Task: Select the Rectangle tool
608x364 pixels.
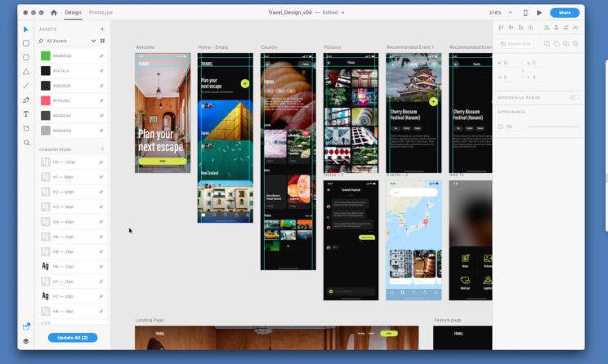Action: coord(26,43)
